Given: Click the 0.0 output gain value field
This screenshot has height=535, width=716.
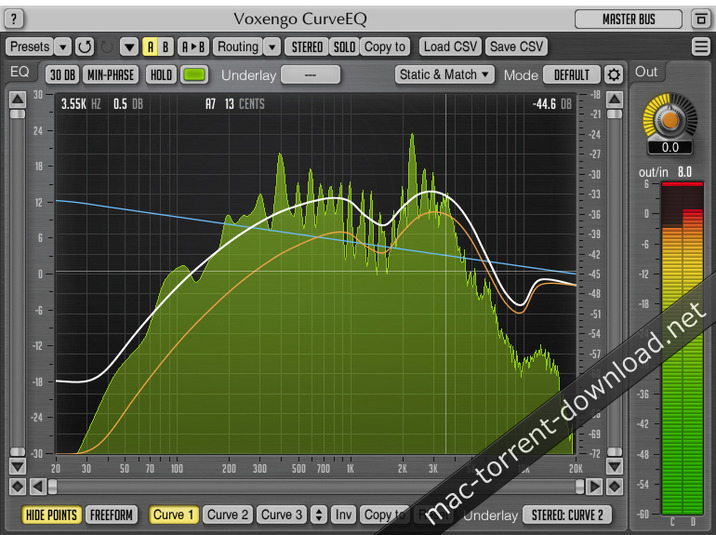Looking at the screenshot, I should (670, 147).
